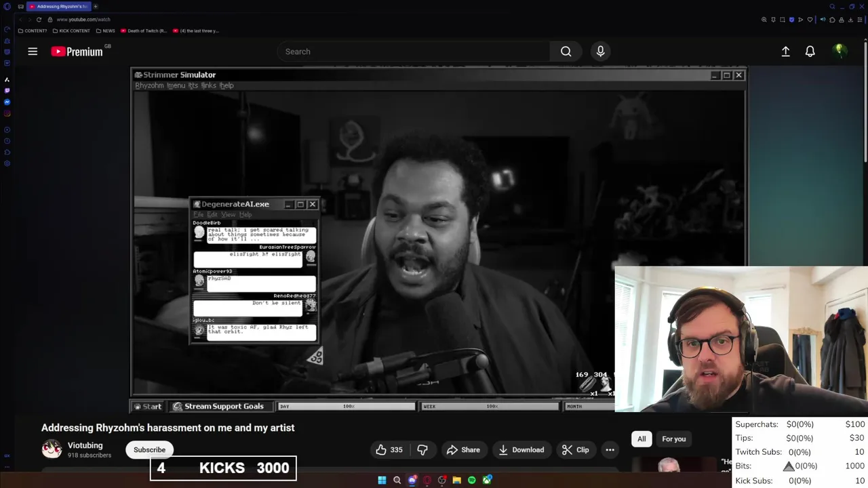Add page to bookmarks heart icon
Screen dimensions: 868x488
(810, 20)
